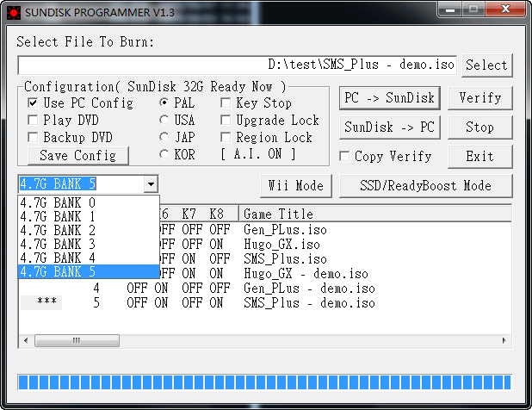Image resolution: width=532 pixels, height=410 pixels.
Task: Click the K8 column header
Action: [216, 214]
